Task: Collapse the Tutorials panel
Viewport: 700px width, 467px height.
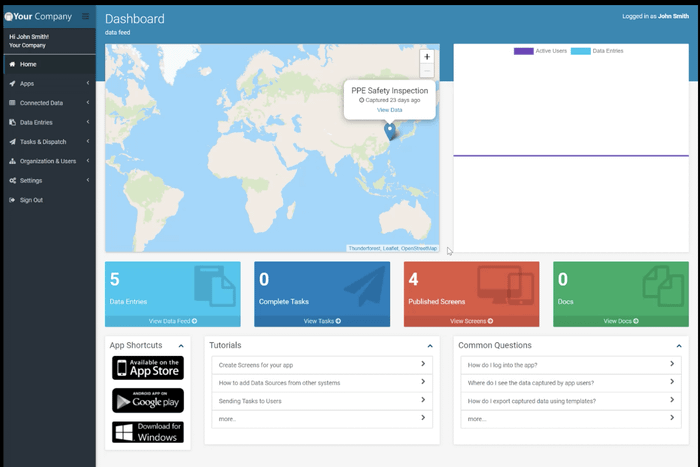Action: pyautogui.click(x=430, y=346)
